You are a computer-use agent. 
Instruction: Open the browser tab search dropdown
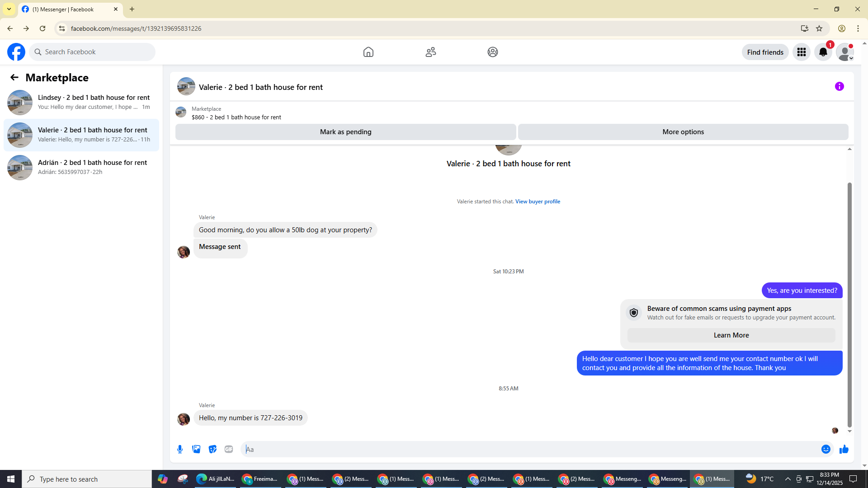click(x=9, y=9)
